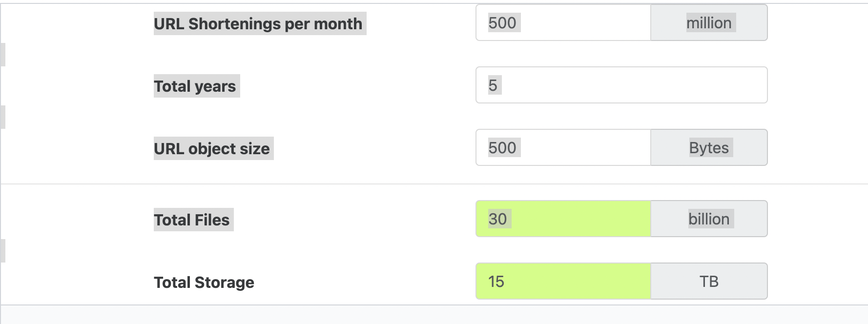868x324 pixels.
Task: Click the 'TB' unit addon
Action: click(x=709, y=282)
